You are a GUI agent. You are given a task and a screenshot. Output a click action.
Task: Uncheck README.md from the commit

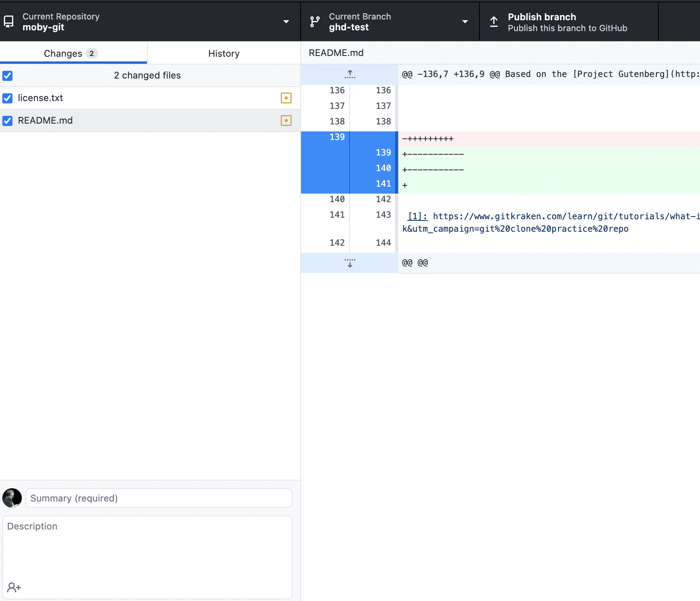(x=7, y=121)
